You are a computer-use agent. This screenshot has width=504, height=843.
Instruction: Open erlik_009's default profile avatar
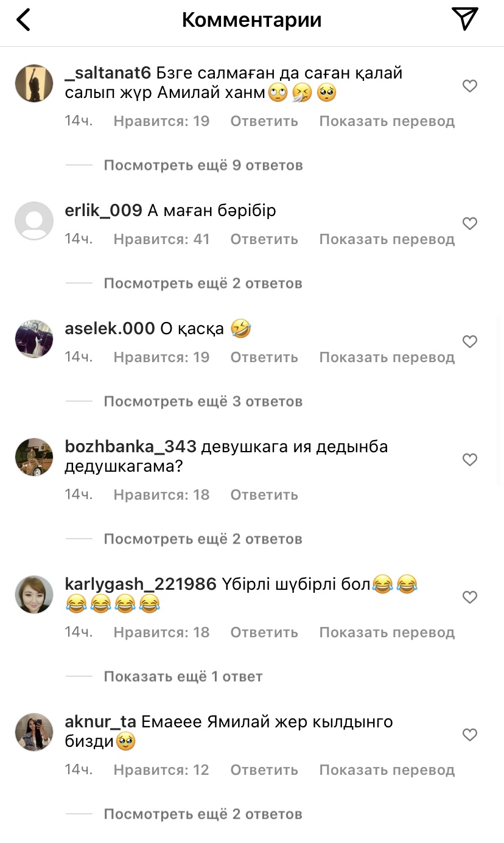tap(34, 221)
